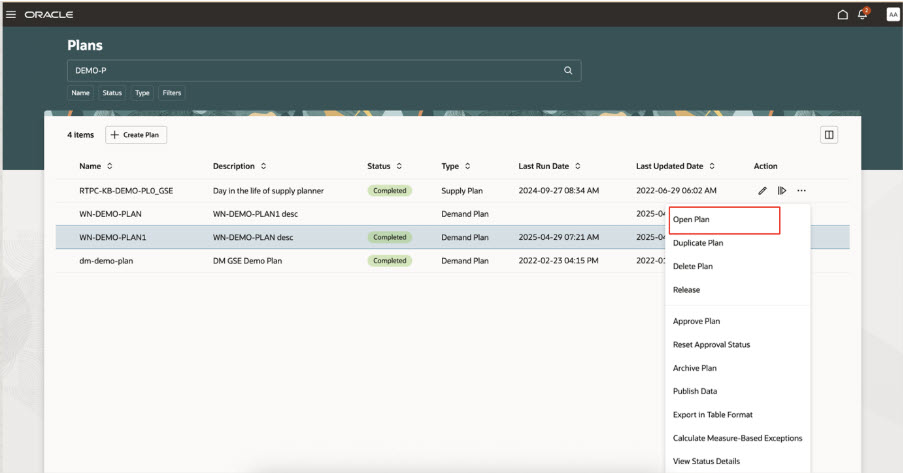Select the dm-demo-plan plan name

click(106, 261)
